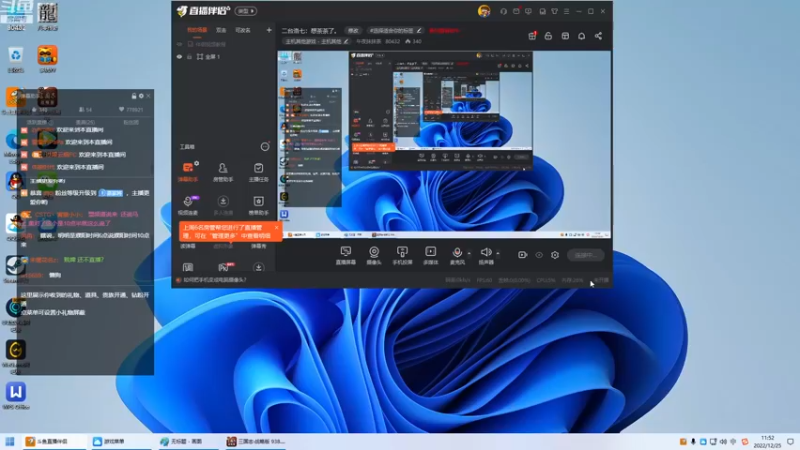Edit the game category 主机其他游戏 field

317,41
